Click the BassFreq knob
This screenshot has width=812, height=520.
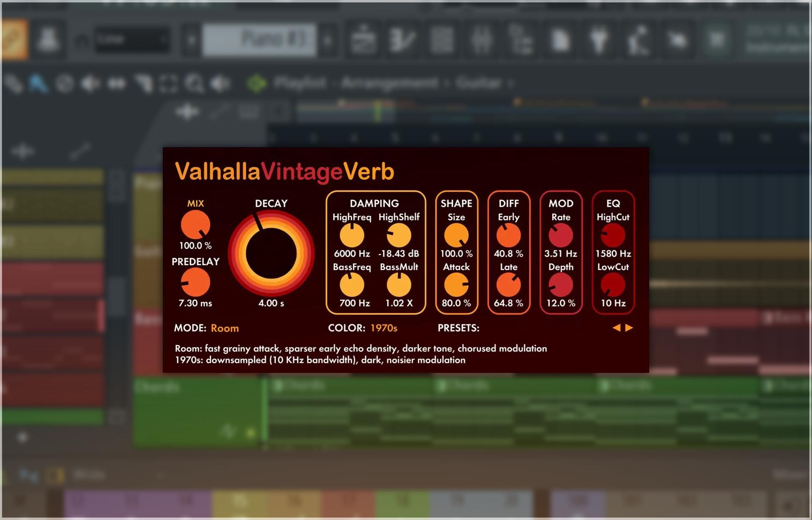(x=352, y=285)
